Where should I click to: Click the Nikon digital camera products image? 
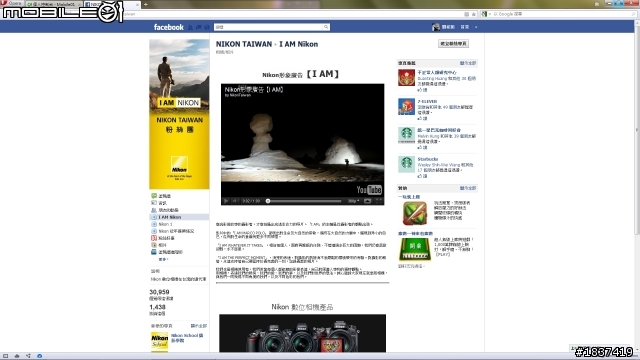(x=302, y=333)
